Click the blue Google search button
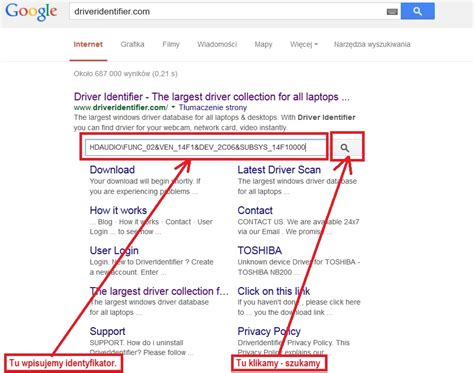Image resolution: width=474 pixels, height=373 pixels. [x=417, y=11]
